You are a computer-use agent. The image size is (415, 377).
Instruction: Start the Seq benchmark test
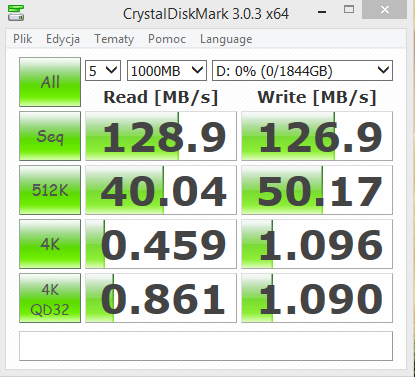click(x=50, y=136)
